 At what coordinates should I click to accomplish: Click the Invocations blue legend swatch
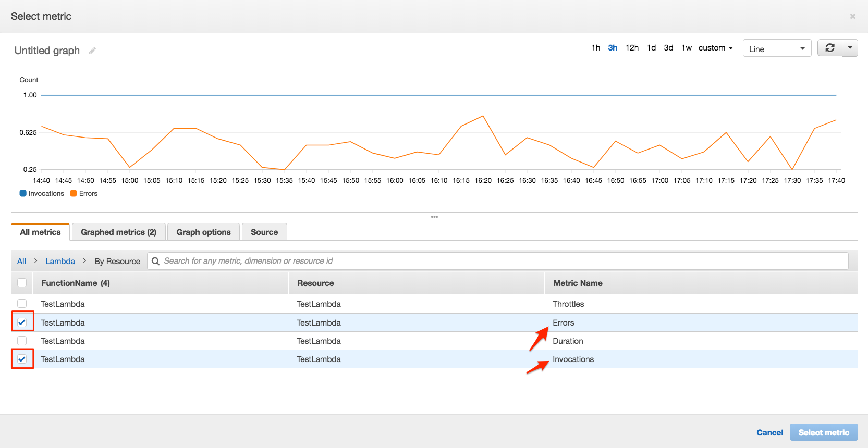(x=23, y=193)
